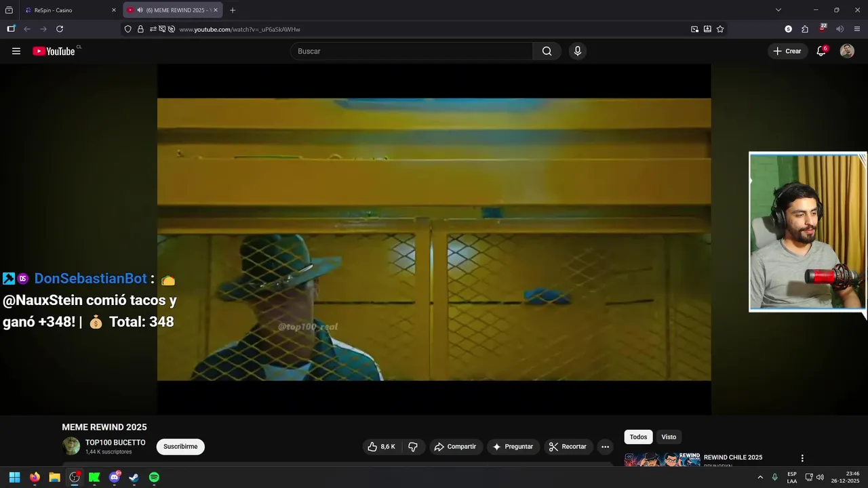Open Discord from the taskbar
The height and width of the screenshot is (488, 868).
tap(115, 477)
